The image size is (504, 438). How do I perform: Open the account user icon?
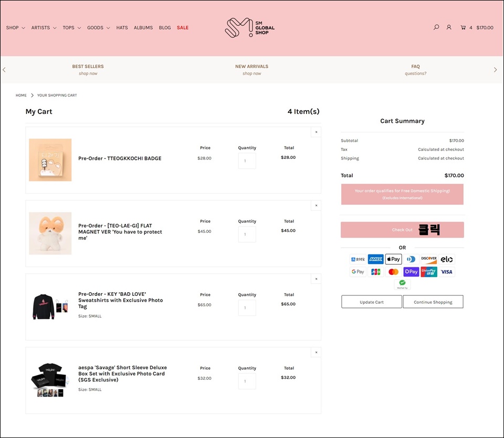point(449,27)
